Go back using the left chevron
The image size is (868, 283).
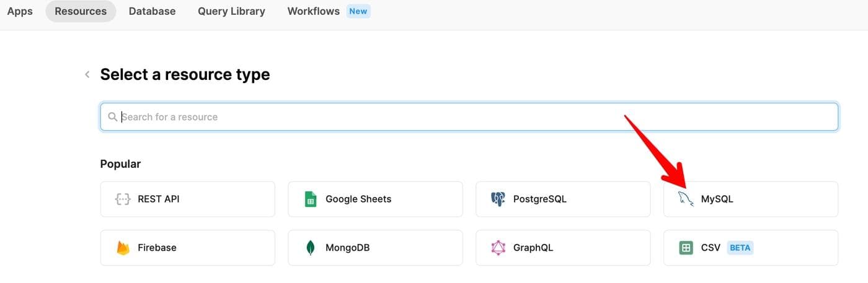point(87,75)
